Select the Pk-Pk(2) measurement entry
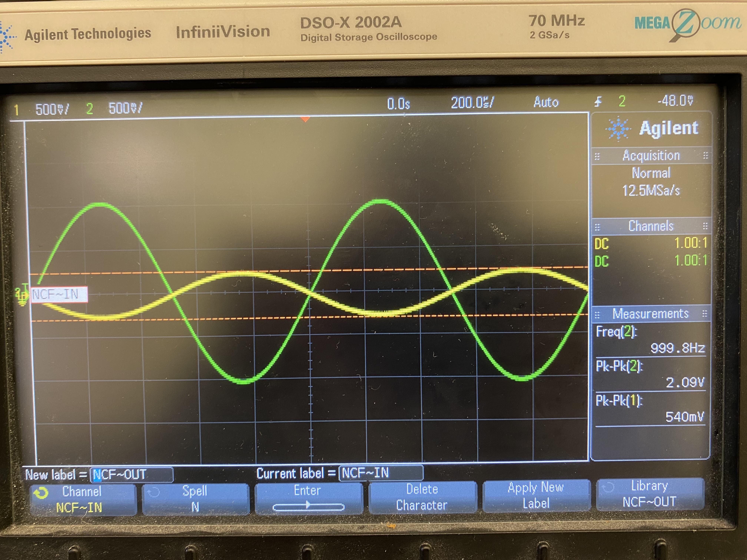The height and width of the screenshot is (560, 747). click(x=650, y=375)
